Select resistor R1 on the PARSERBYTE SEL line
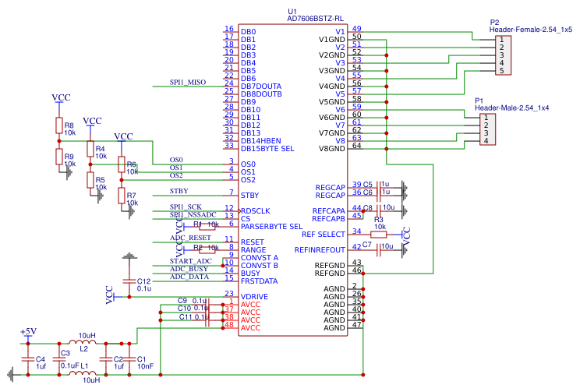This screenshot has height=392, width=580. coord(207,227)
